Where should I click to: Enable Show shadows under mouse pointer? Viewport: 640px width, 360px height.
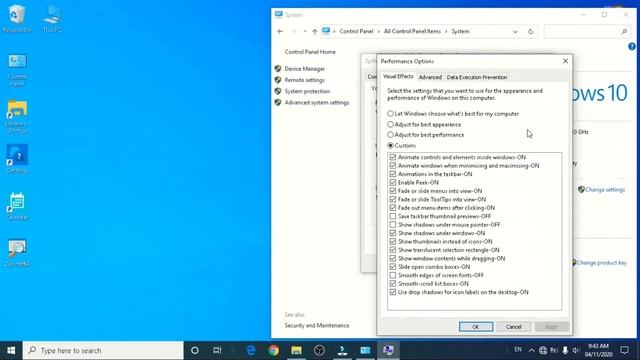tap(393, 224)
